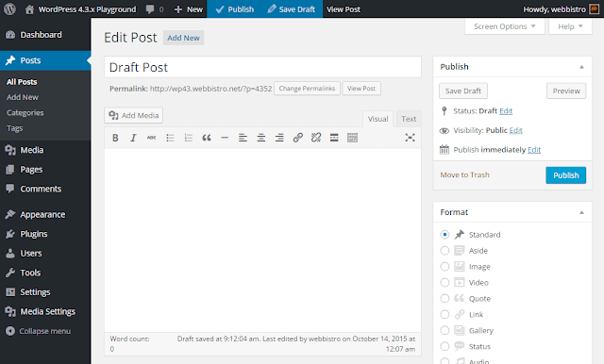Click View Post in the admin bar

point(344,9)
